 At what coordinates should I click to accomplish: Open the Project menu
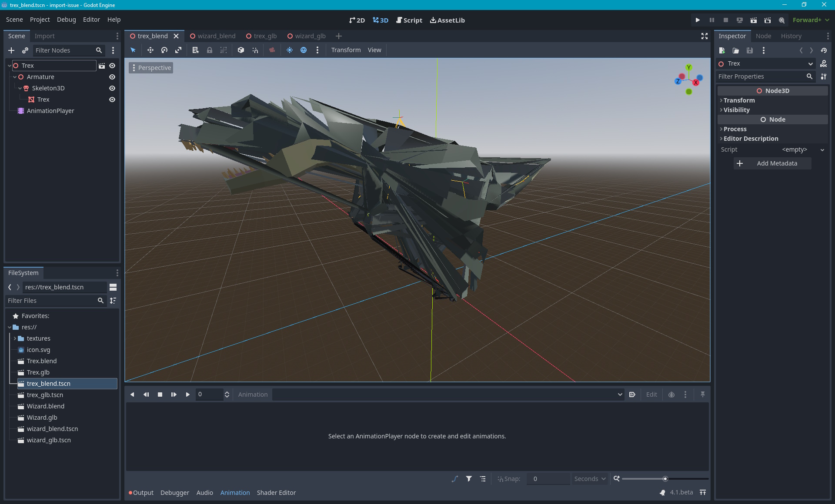[40, 20]
